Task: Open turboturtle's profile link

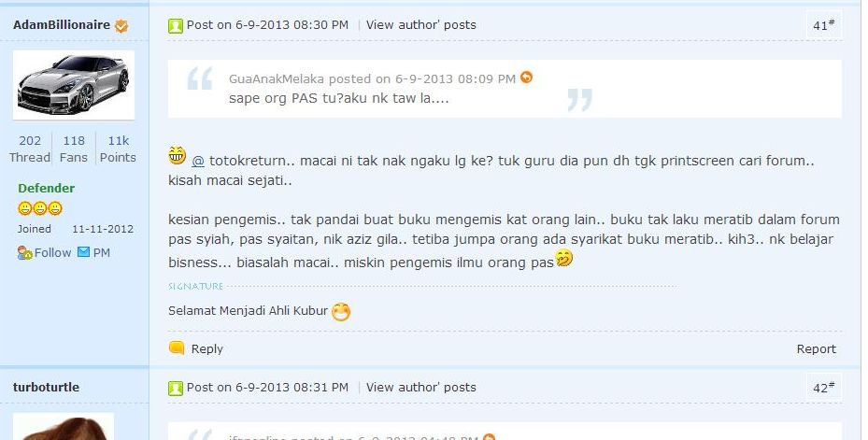Action: pyautogui.click(x=46, y=388)
